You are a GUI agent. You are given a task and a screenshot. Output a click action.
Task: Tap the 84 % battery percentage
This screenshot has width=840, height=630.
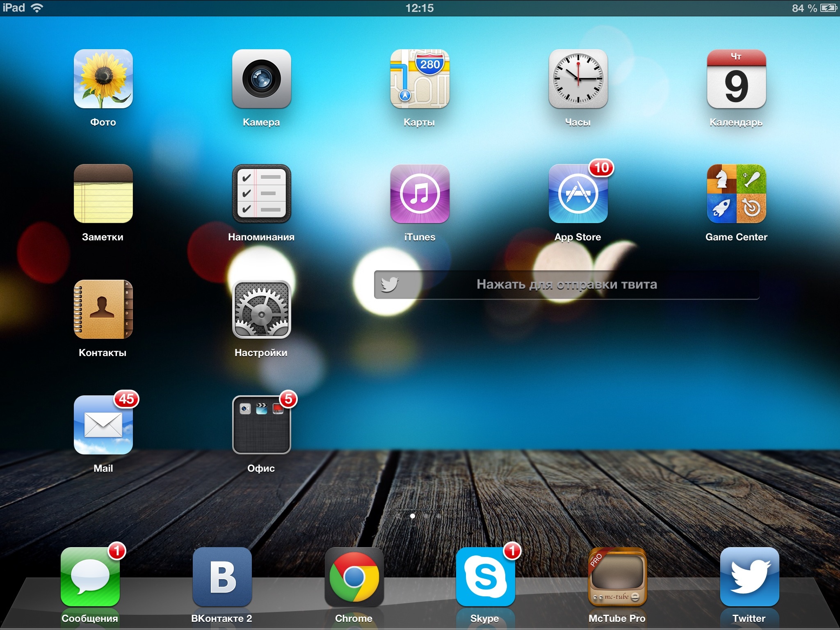point(804,8)
